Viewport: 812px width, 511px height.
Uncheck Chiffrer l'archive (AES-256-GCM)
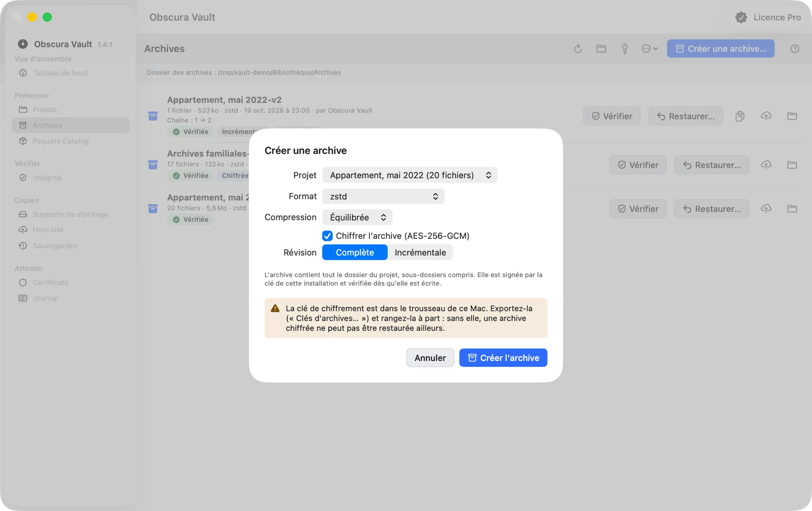(x=327, y=236)
